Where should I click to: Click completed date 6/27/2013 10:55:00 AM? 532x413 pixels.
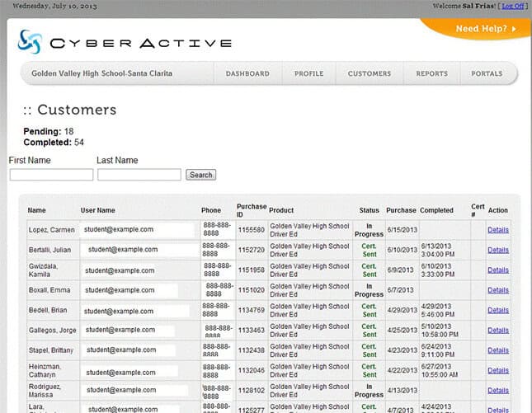point(440,370)
